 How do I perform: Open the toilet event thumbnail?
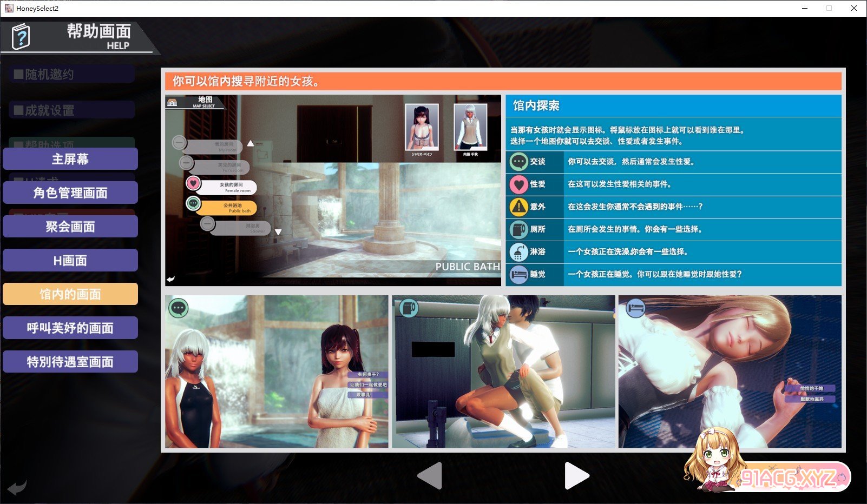[503, 372]
